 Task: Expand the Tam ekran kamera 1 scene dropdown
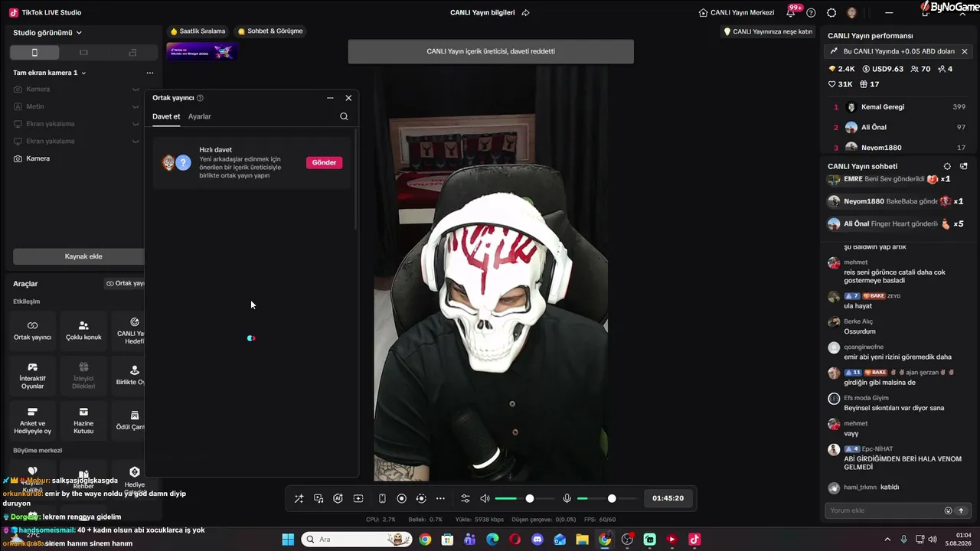click(50, 73)
